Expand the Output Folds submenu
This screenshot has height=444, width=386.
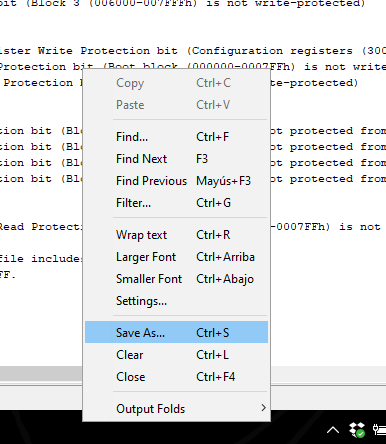[176, 409]
